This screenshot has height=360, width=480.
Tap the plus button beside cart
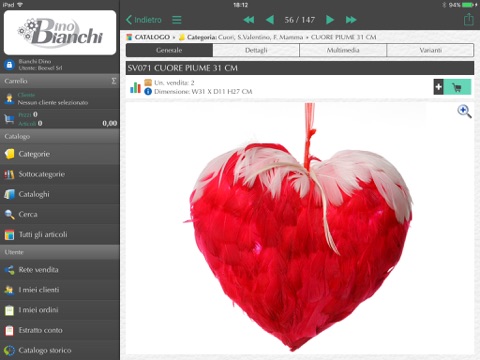(438, 87)
